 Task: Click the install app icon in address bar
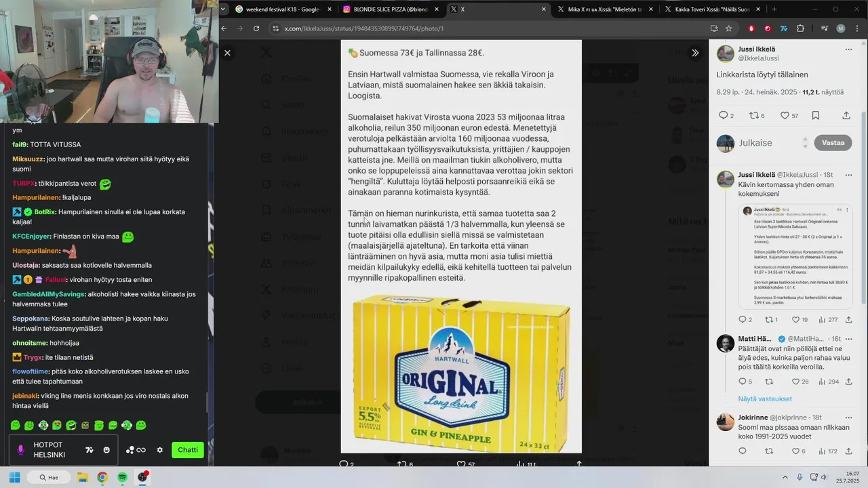[714, 28]
